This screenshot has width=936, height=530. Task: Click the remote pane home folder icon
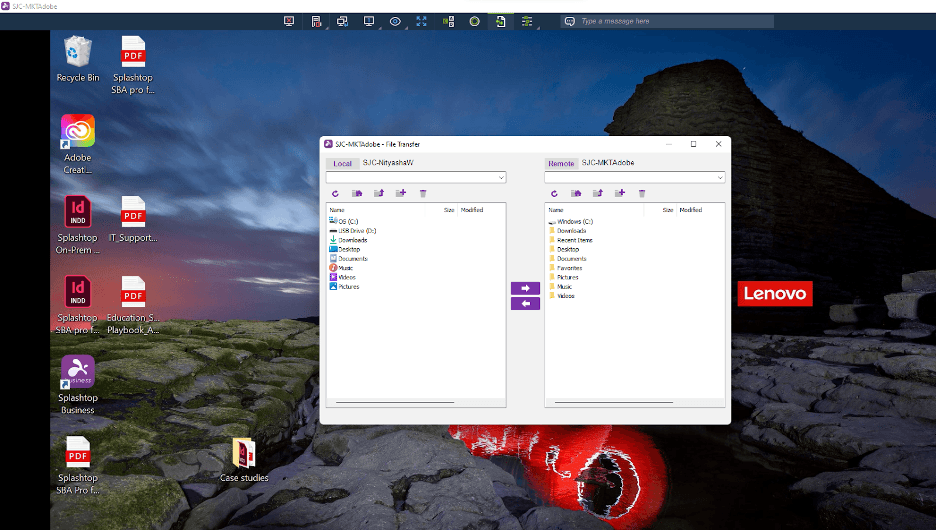click(x=576, y=193)
